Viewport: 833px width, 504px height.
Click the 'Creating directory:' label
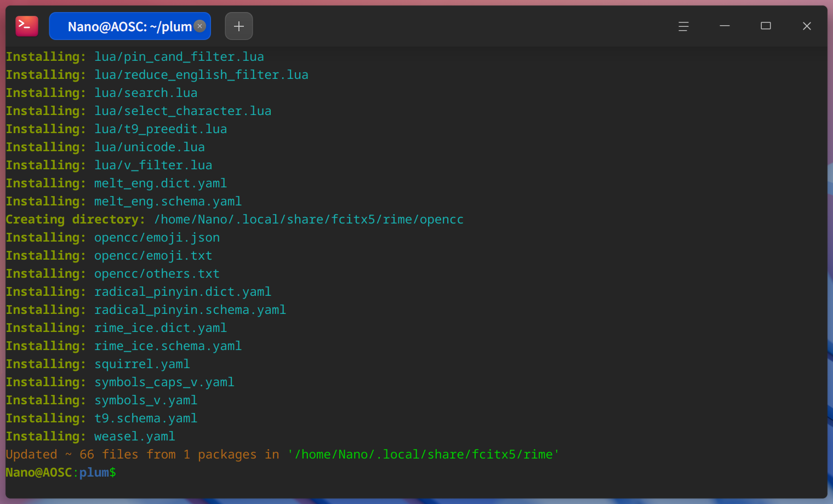[x=76, y=220]
